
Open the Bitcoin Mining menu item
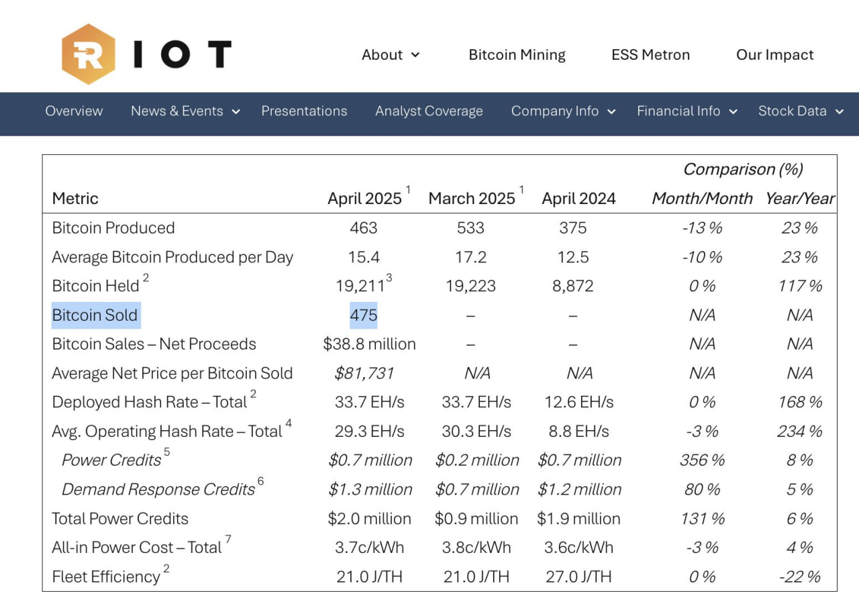click(517, 55)
